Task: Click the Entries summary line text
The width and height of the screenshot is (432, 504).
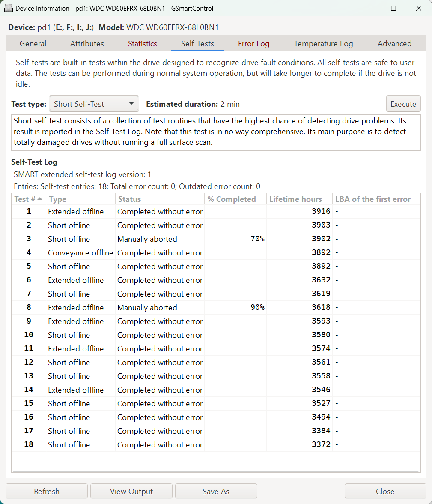Action: (137, 186)
